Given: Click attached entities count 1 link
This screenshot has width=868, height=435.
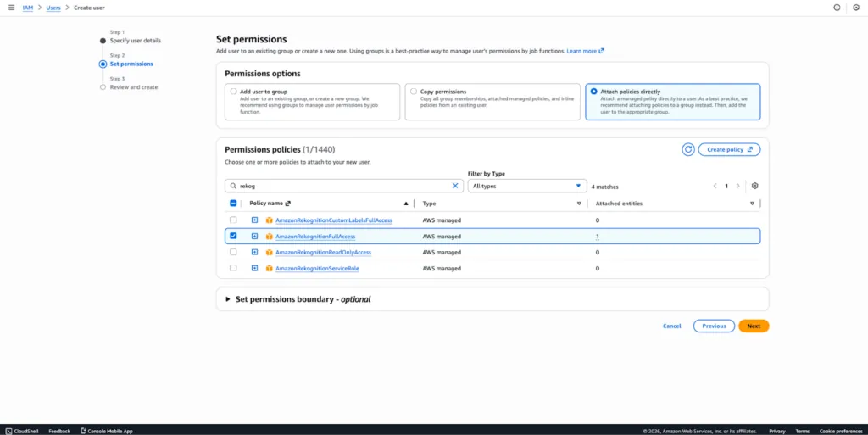Looking at the screenshot, I should click(598, 237).
